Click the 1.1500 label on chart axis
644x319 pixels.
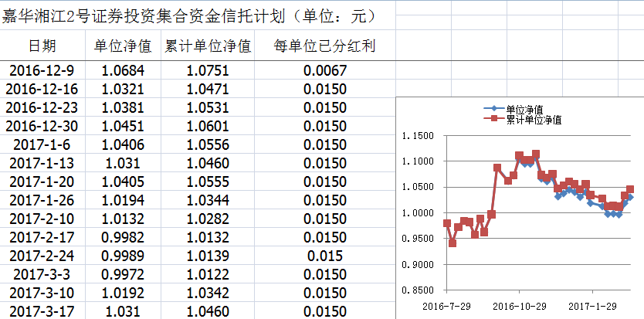click(419, 136)
